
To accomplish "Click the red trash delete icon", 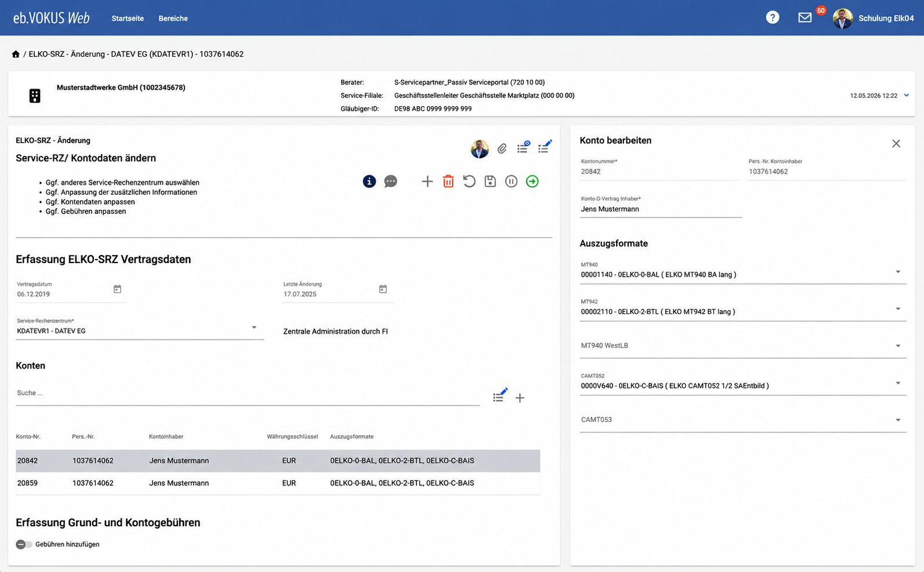I will (x=448, y=181).
